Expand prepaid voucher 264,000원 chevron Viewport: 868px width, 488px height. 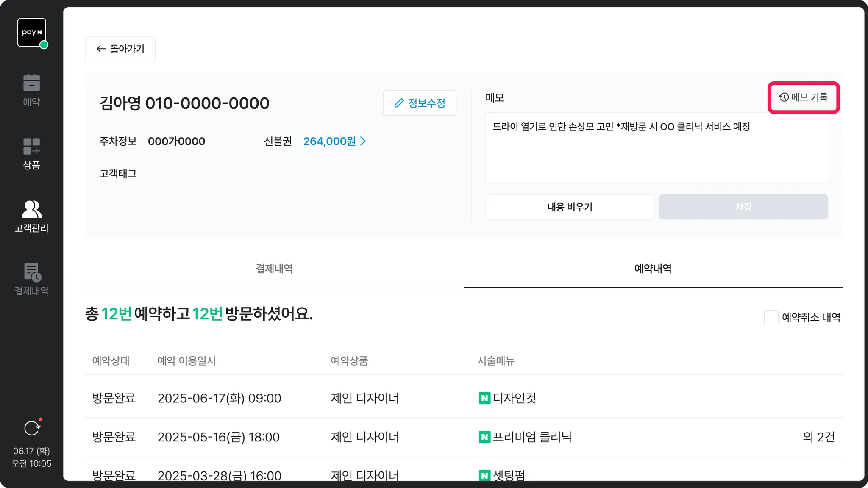[363, 141]
